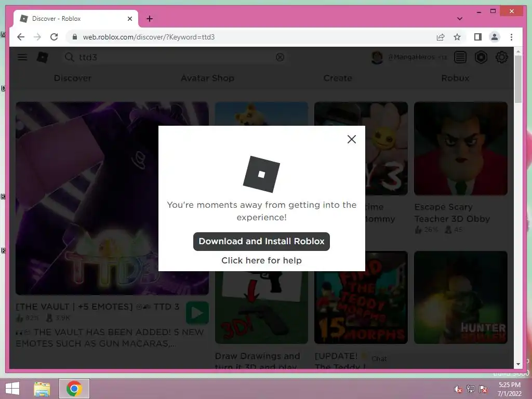Open the notifications list icon
This screenshot has height=399, width=532.
460,57
